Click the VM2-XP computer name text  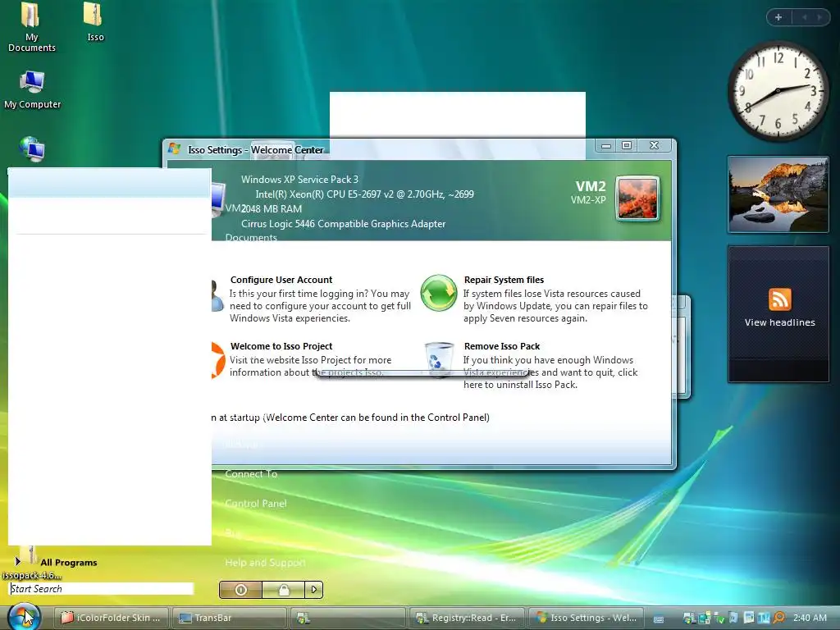click(587, 200)
